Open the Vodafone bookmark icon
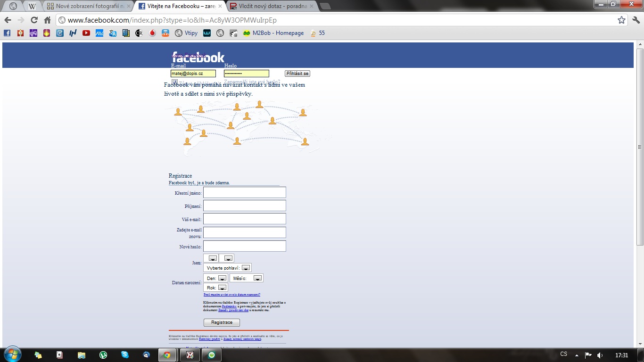The height and width of the screenshot is (362, 644). coord(152,33)
